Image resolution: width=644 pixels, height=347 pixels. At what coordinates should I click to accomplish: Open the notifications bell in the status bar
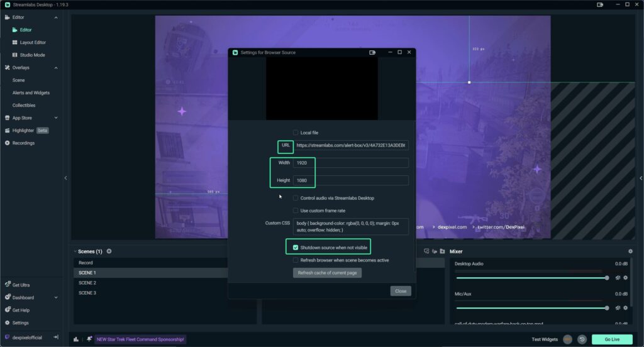tap(90, 339)
